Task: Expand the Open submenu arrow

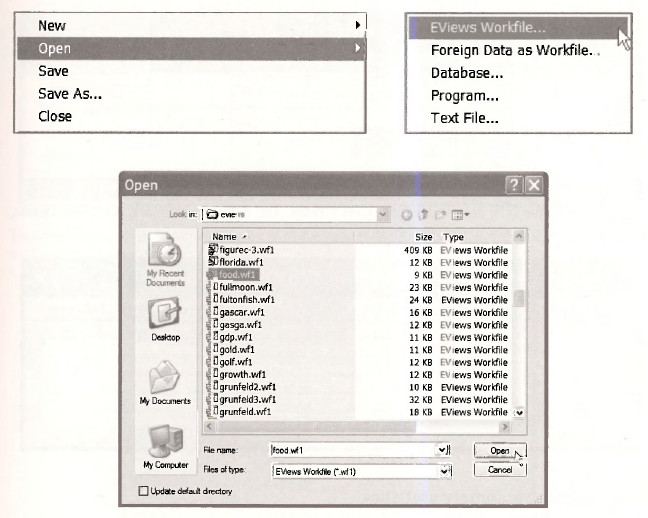Action: [x=358, y=48]
